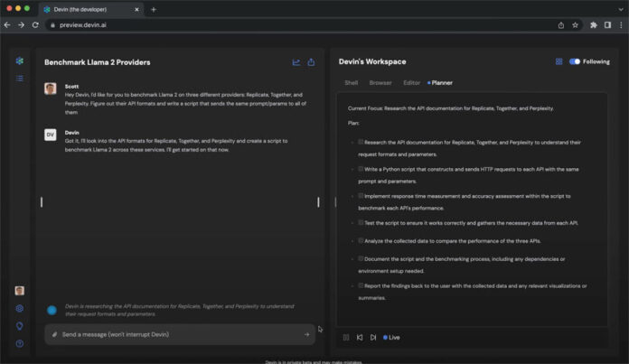629x364 pixels.
Task: Check the 'Research the API documentation' plan item
Action: point(361,142)
